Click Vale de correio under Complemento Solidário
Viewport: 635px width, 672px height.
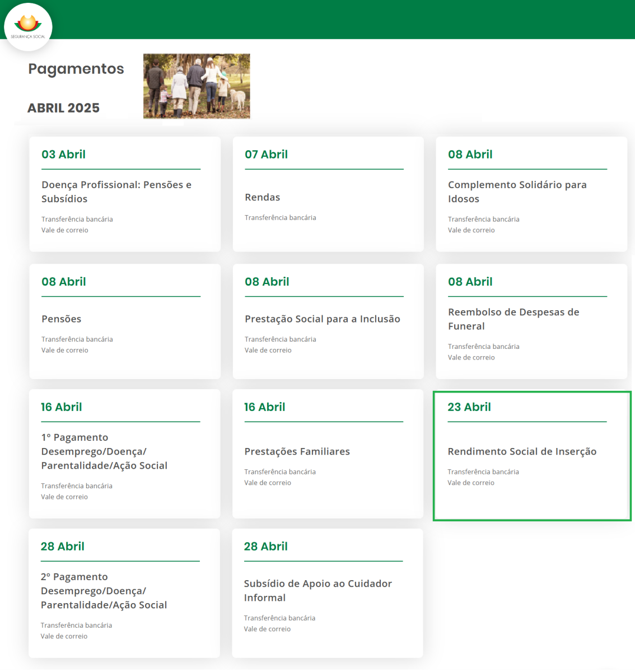[471, 230]
